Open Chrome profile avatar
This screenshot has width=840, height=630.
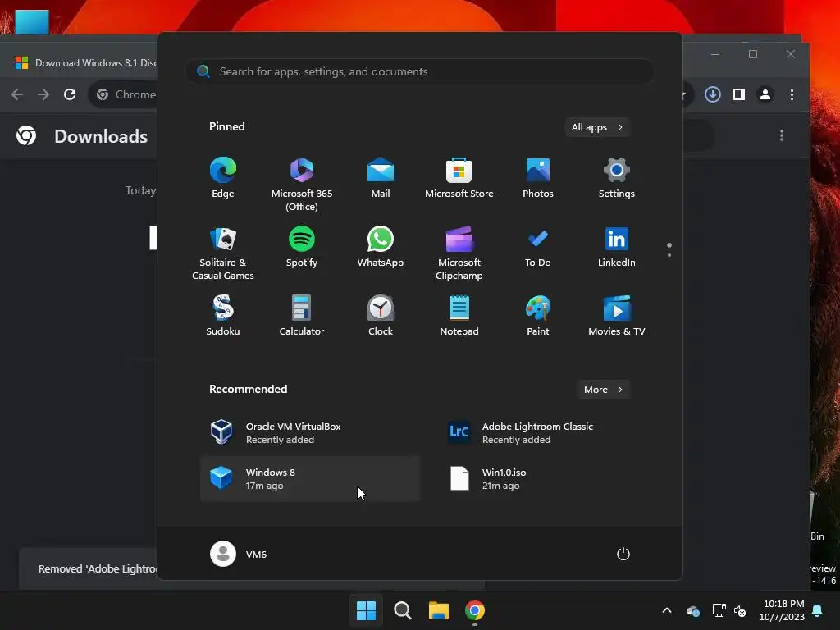coord(765,94)
